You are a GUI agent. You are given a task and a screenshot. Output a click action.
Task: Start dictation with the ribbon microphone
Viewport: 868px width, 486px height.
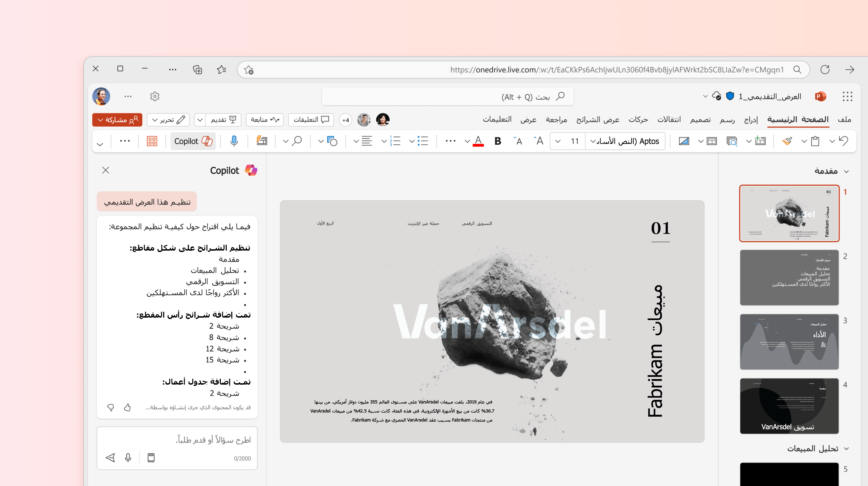(x=234, y=141)
